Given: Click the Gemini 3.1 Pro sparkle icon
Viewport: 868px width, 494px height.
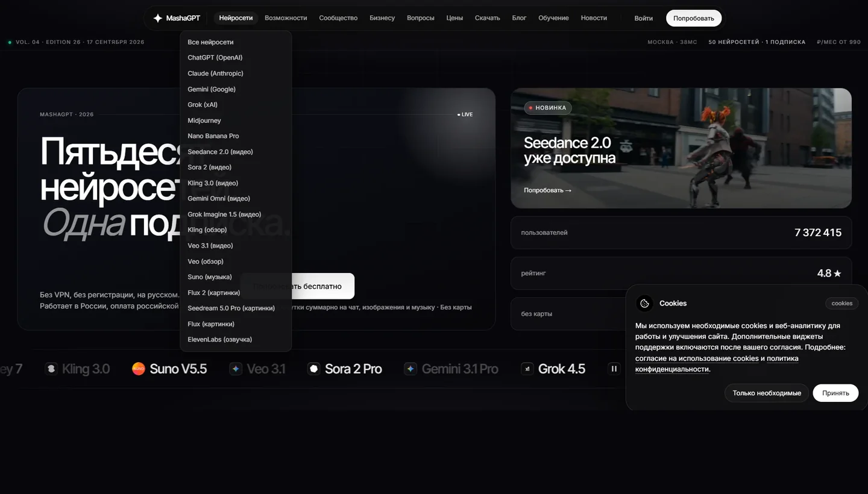Looking at the screenshot, I should pos(410,369).
